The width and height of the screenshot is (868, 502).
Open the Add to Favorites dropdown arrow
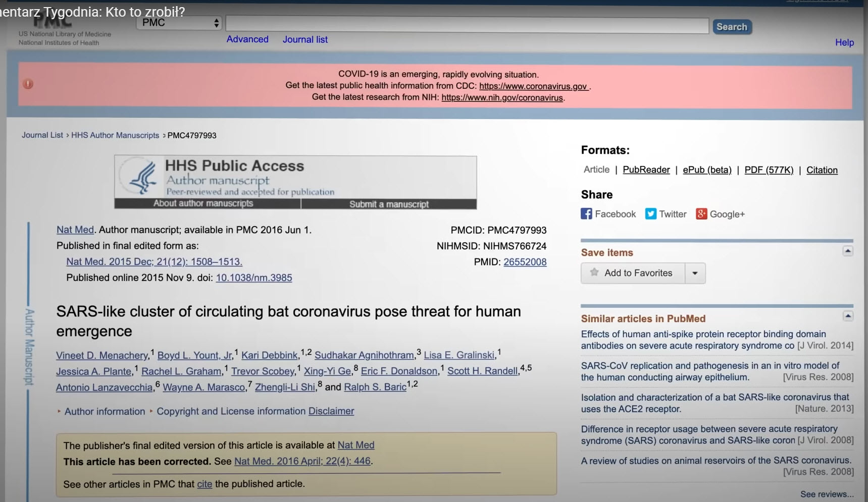pos(695,273)
